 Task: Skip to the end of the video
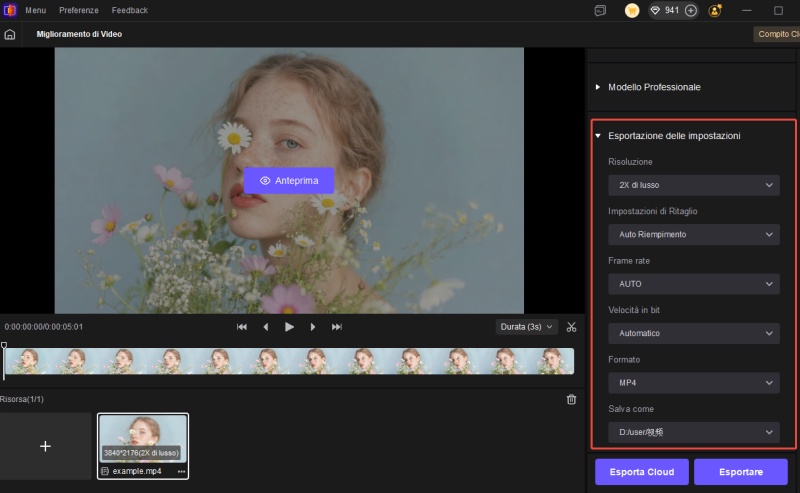point(337,327)
